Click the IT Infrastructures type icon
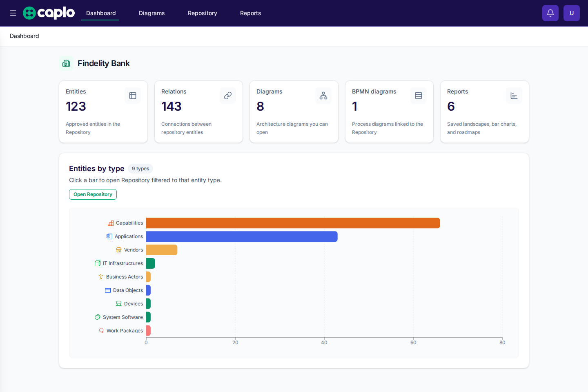The image size is (588, 392). [x=98, y=263]
